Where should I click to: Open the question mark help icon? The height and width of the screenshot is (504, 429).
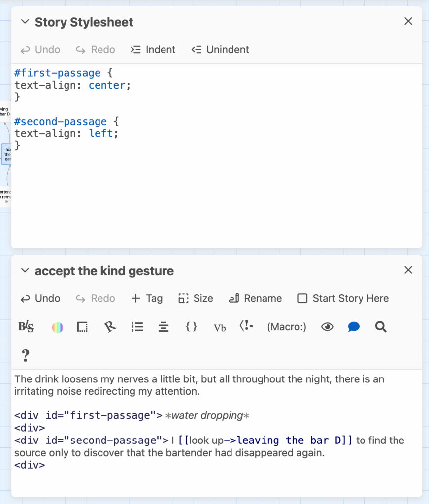tap(26, 355)
